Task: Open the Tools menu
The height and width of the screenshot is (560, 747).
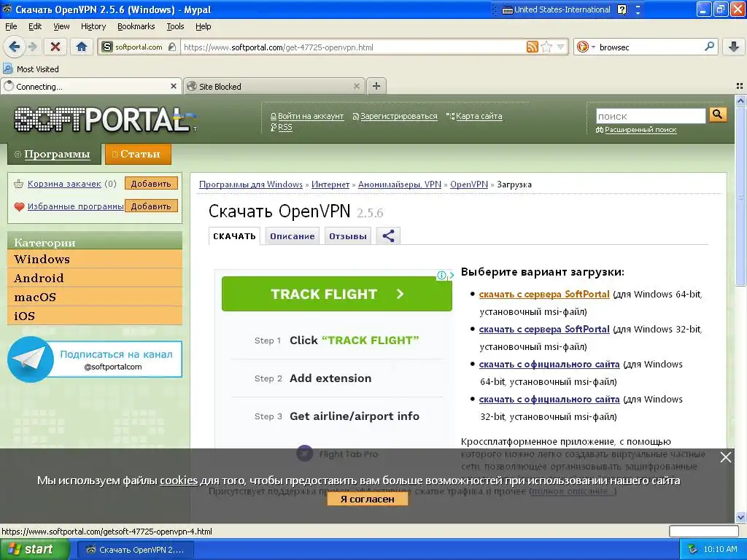Action: click(175, 26)
